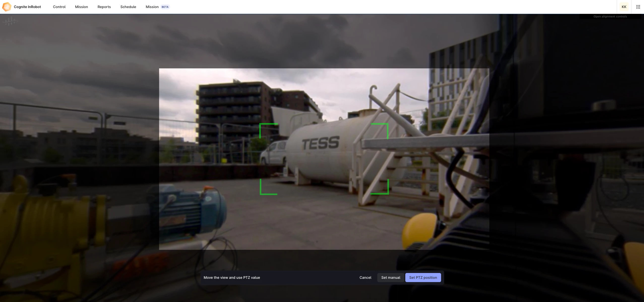Click the Cognite InRobot title text
The image size is (644, 302).
tap(27, 7)
